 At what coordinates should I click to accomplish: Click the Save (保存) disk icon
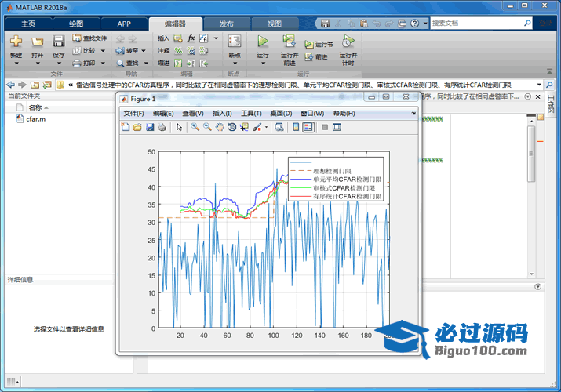[x=59, y=42]
